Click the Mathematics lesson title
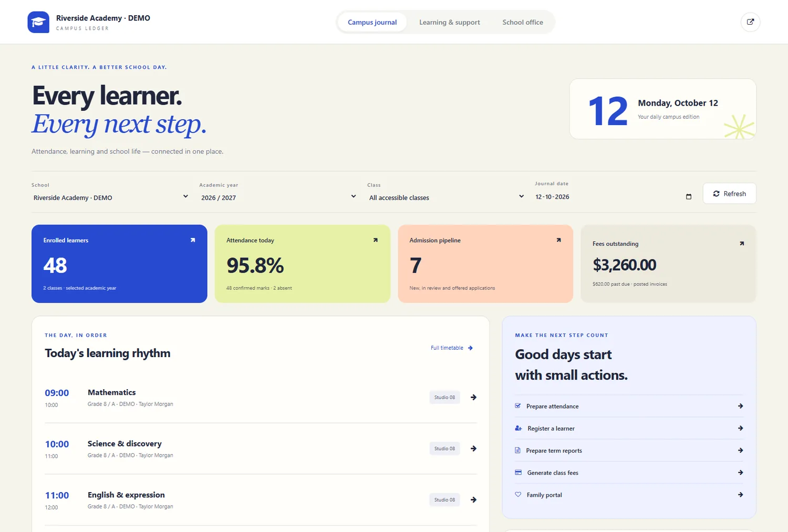 tap(111, 392)
